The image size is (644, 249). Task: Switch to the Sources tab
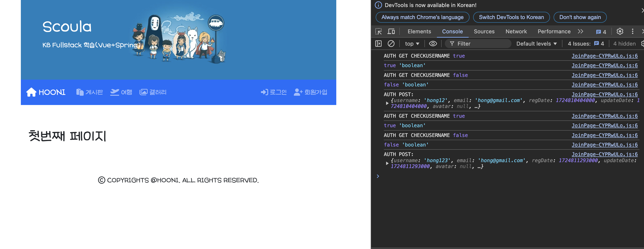coord(484,32)
